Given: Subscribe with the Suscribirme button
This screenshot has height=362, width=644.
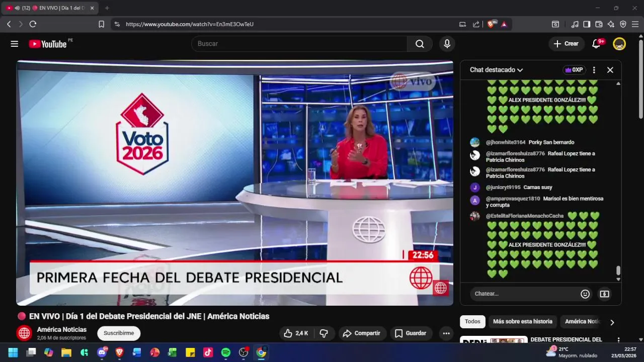Looking at the screenshot, I should (x=119, y=333).
